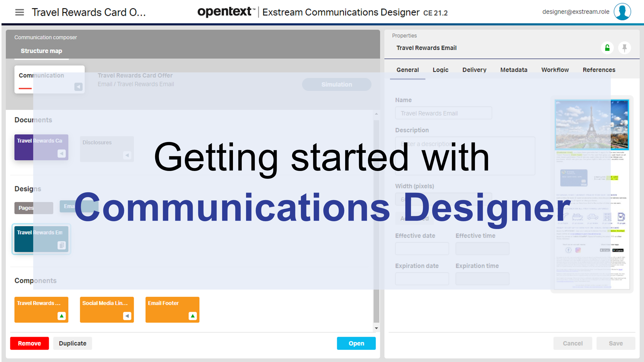This screenshot has height=362, width=644.
Task: Click the Effective time field
Action: (x=482, y=249)
